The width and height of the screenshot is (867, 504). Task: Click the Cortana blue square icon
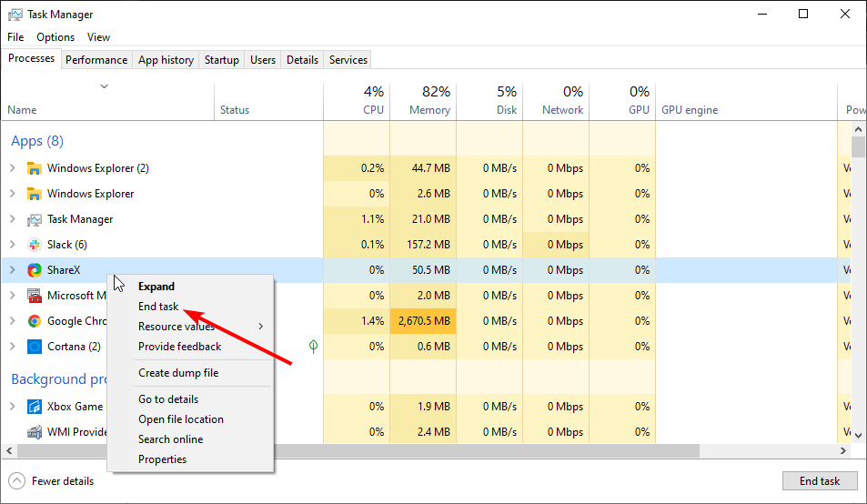tap(35, 347)
